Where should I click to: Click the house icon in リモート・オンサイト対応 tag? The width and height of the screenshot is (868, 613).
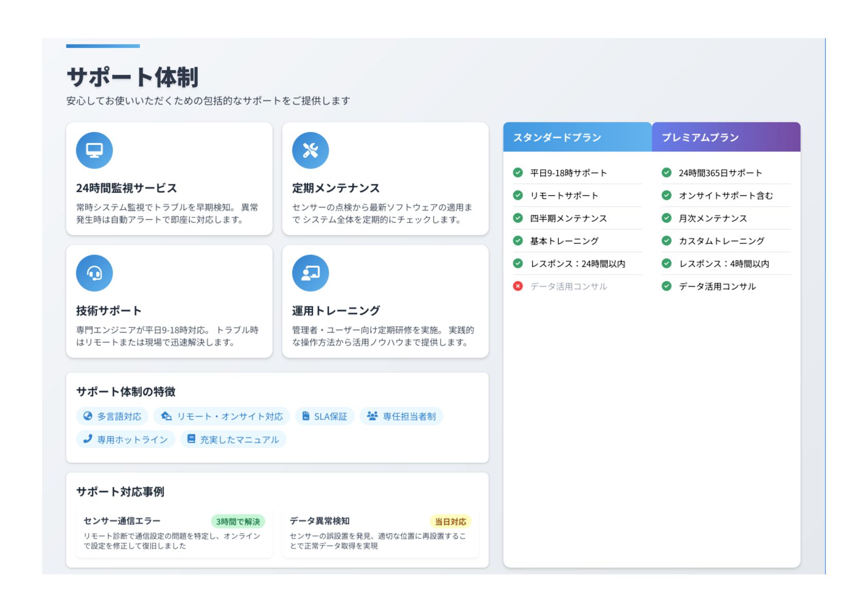[166, 416]
